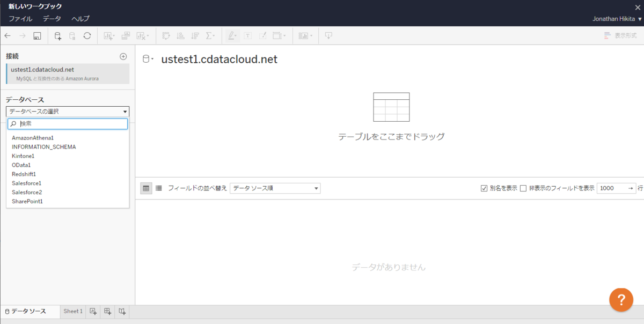Add a new connection with the plus button
Viewport: 644px width, 324px height.
(x=123, y=56)
